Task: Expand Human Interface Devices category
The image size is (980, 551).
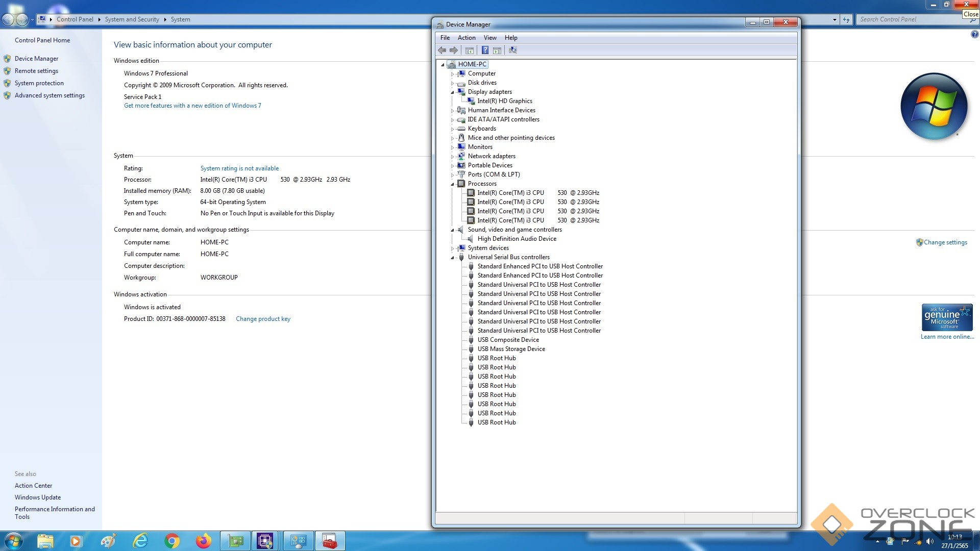Action: (452, 111)
